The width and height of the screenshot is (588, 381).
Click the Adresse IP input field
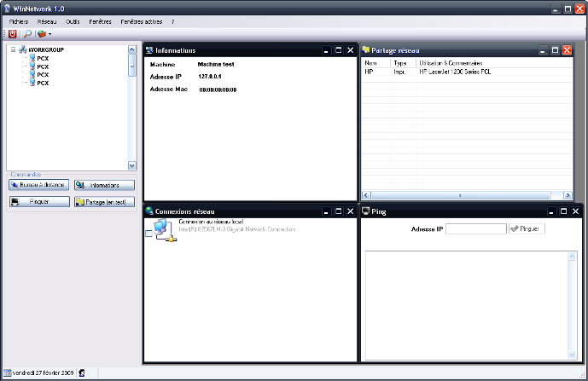coord(475,228)
